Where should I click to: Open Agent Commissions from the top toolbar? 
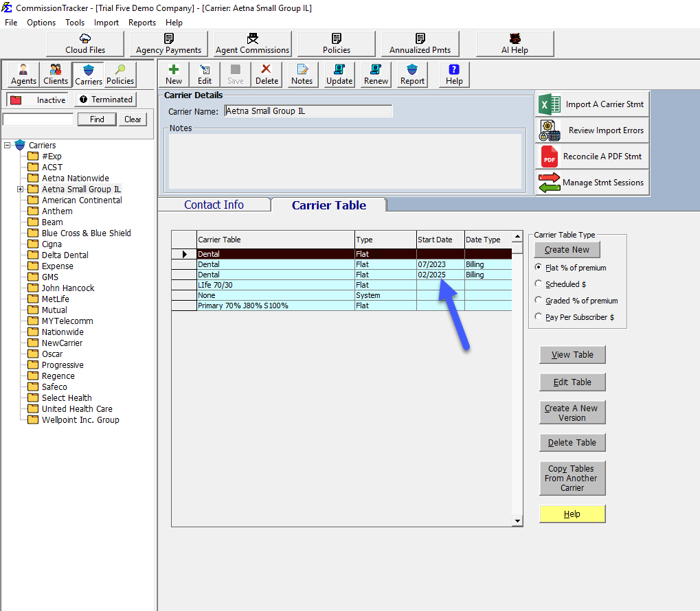(251, 43)
